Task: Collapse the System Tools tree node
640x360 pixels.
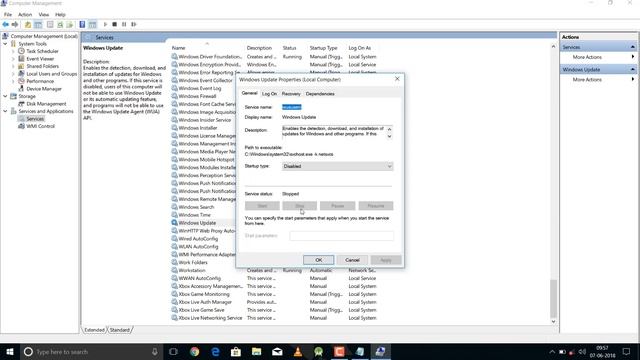Action: tap(5, 44)
